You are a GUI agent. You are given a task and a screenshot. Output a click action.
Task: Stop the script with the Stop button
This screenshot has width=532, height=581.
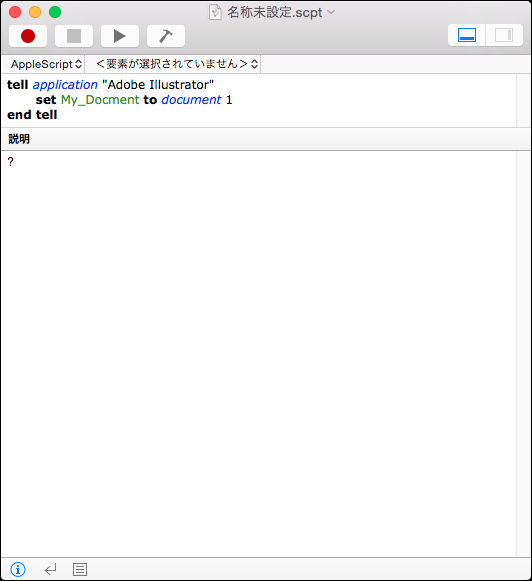74,36
